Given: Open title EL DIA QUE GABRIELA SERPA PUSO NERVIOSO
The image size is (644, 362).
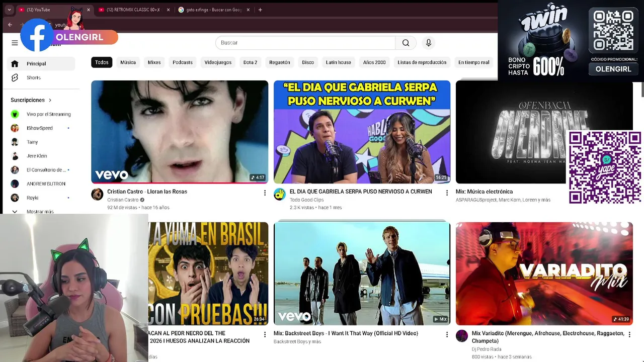Looking at the screenshot, I should point(361,192).
